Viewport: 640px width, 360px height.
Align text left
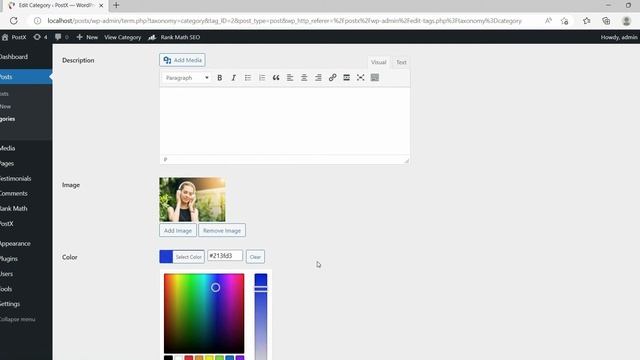coord(290,78)
